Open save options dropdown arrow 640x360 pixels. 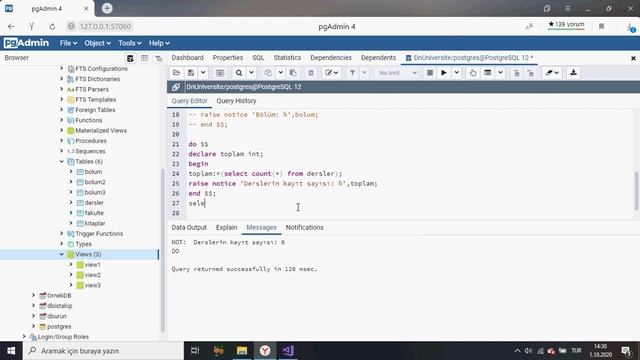203,73
